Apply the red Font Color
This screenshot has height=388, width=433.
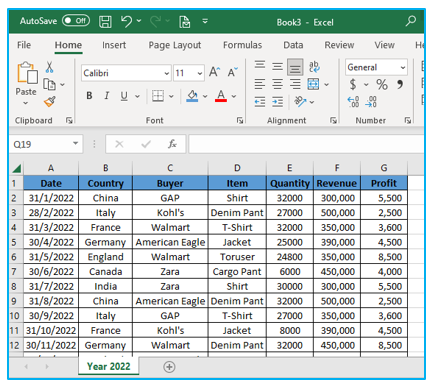tap(221, 96)
